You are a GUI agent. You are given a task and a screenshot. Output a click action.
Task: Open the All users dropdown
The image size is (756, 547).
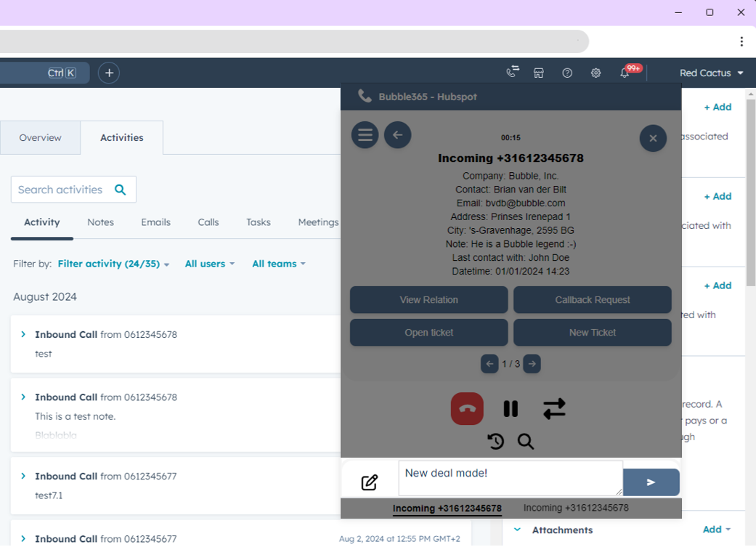[209, 264]
